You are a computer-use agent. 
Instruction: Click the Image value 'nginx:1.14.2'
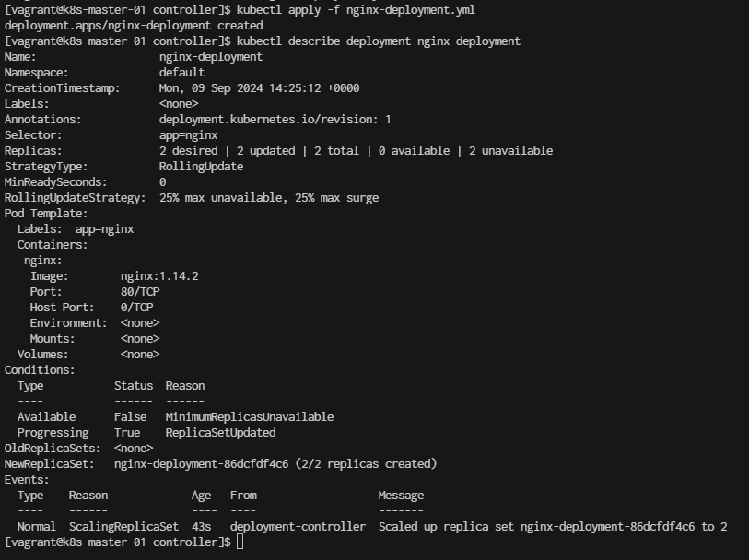pyautogui.click(x=159, y=276)
